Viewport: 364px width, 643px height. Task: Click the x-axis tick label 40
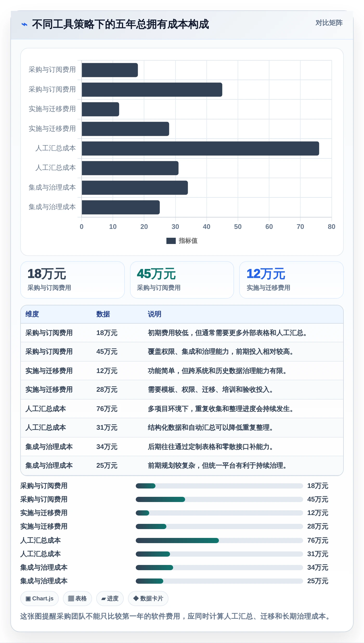pos(206,227)
